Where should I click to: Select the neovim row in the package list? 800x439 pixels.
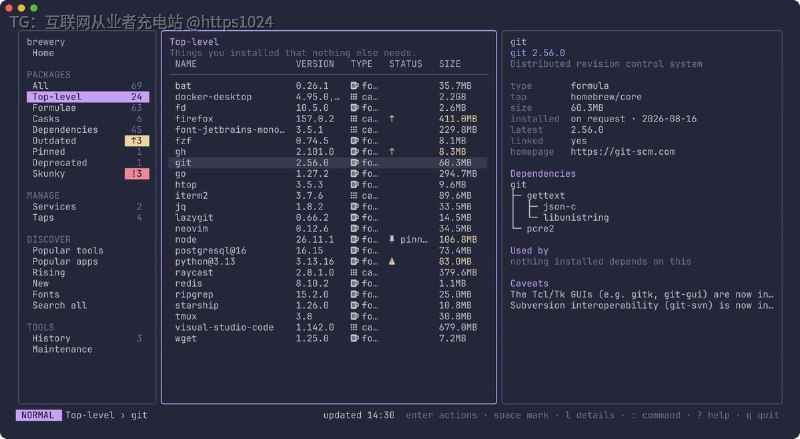click(x=328, y=229)
